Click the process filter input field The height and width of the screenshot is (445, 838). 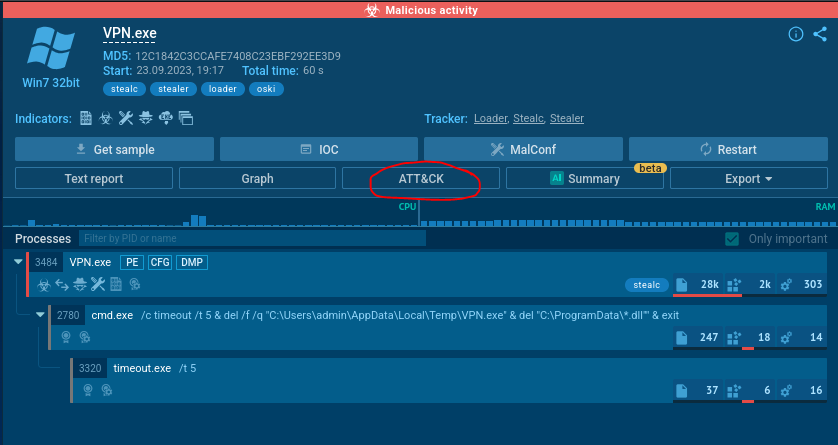tap(252, 239)
